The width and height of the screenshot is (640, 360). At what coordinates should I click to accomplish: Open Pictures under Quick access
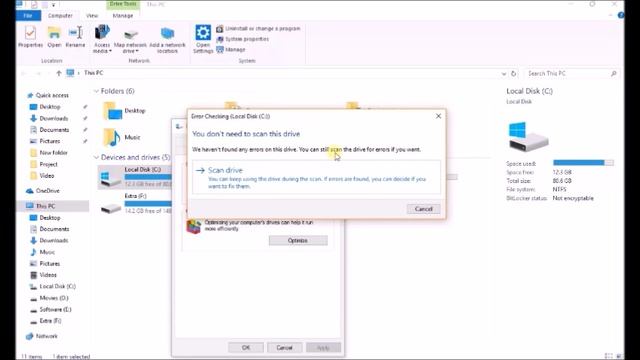click(x=45, y=141)
